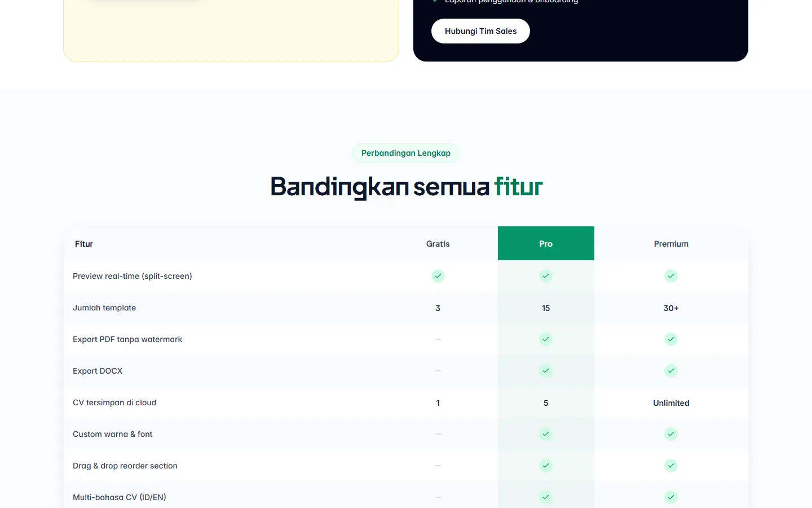Click Pro checkmark for Preview real-time

[x=546, y=276]
